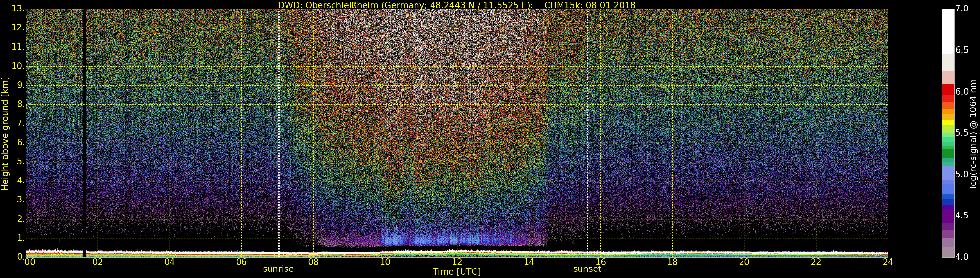Image resolution: width=980 pixels, height=278 pixels.
Task: Click the 7.0 value on the colorbar scale
Action: point(962,9)
